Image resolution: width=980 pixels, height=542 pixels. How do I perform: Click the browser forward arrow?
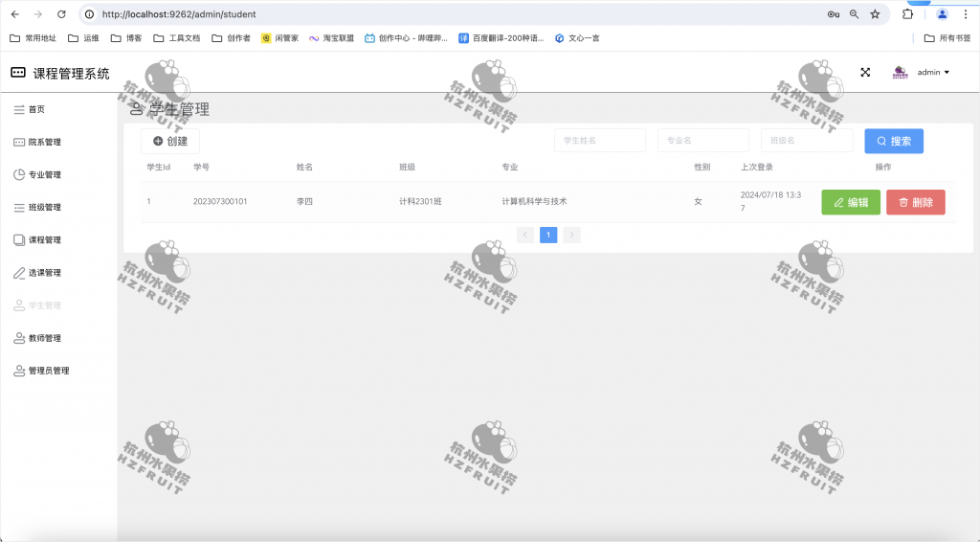tap(38, 13)
